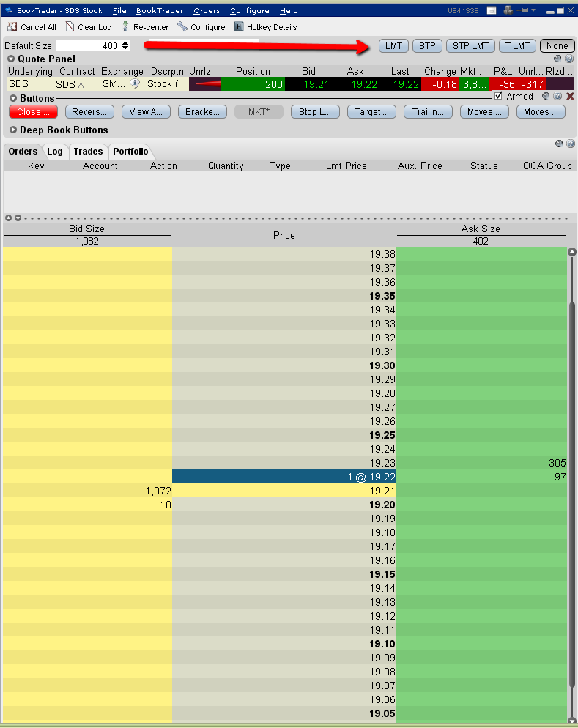Click the highlighted 1 @ 19.22 price row
The height and width of the screenshot is (728, 578).
(x=284, y=477)
